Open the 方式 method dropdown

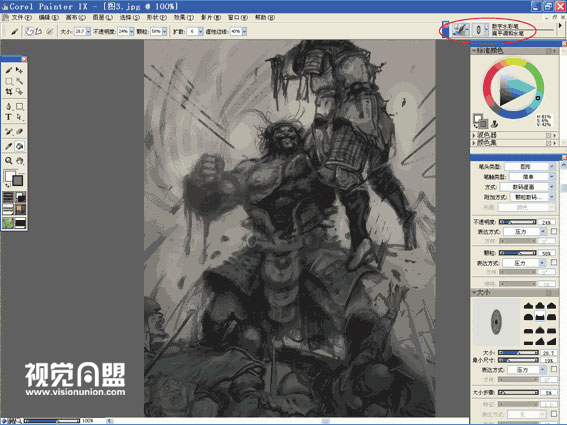[x=527, y=187]
